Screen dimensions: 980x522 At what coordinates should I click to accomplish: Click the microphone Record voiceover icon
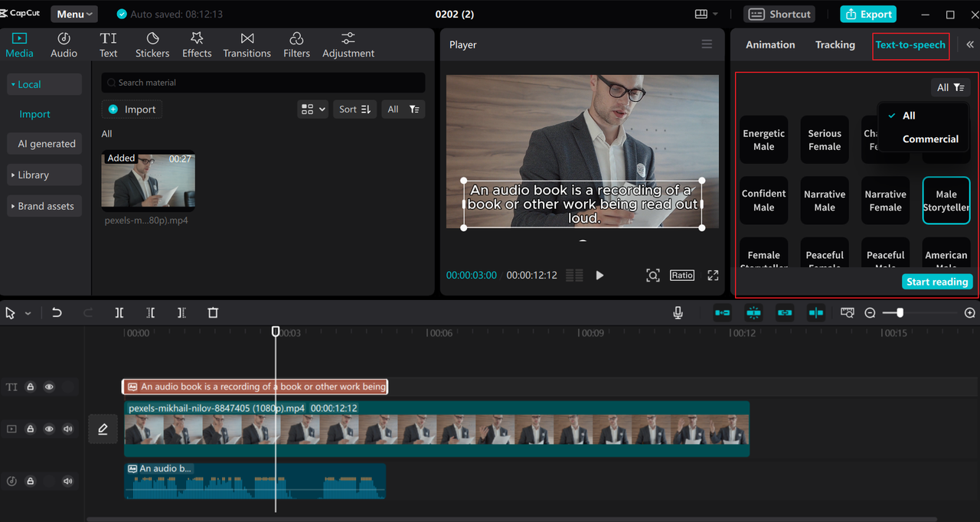tap(678, 312)
